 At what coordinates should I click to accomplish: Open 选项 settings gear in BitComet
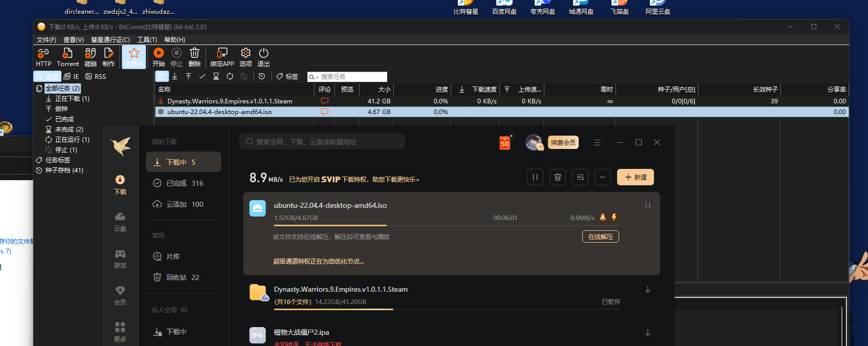tap(246, 57)
